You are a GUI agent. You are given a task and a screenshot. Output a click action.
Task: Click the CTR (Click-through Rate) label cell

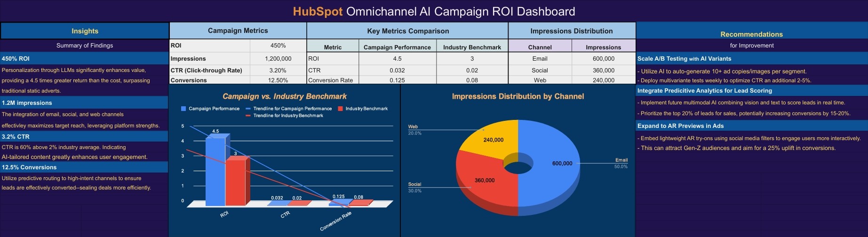[x=210, y=71]
